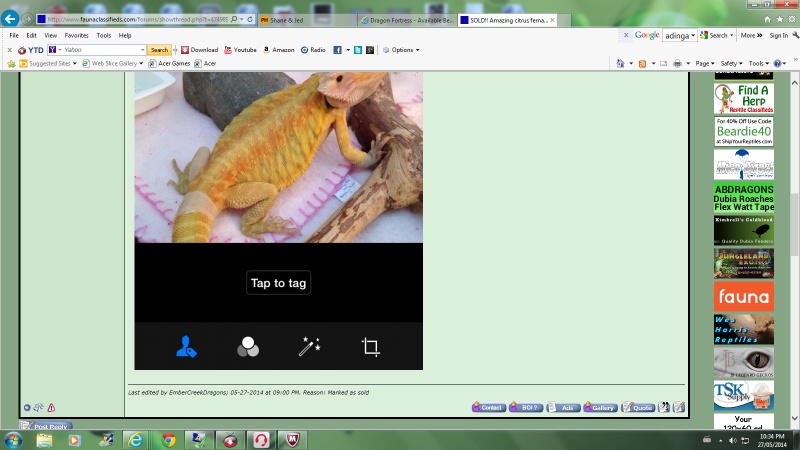Screen dimensions: 800x450
Task: Click the Download button in YTD toolbar
Action: [199, 50]
